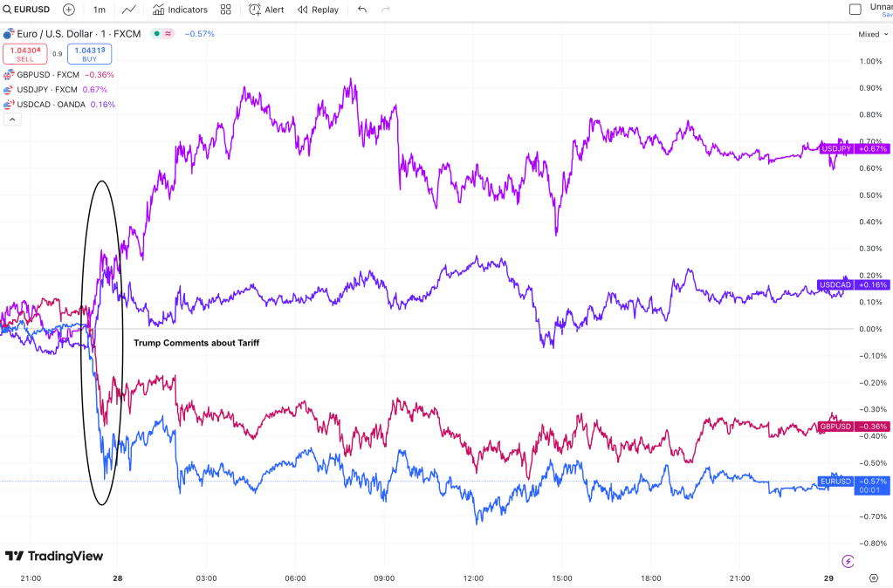Open the time axis settings gear
The height and width of the screenshot is (588, 893).
874,578
